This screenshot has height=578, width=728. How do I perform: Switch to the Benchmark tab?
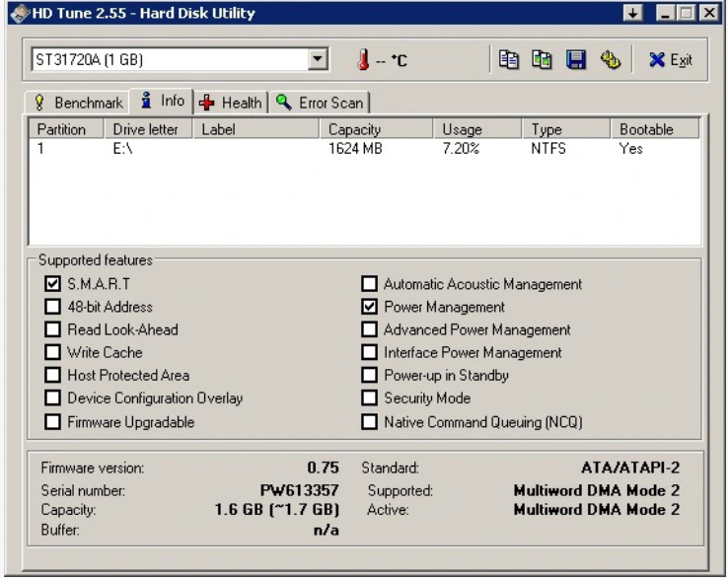(x=77, y=103)
